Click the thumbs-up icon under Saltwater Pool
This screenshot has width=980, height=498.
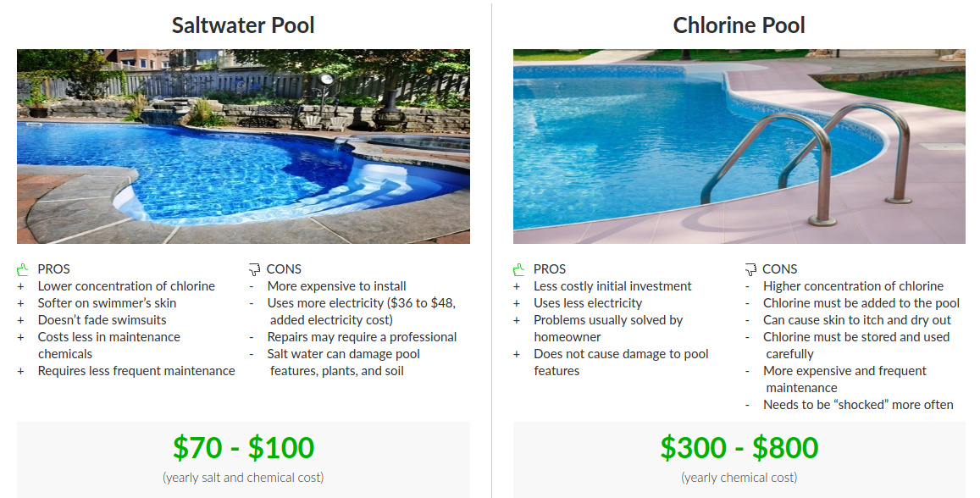(x=22, y=269)
